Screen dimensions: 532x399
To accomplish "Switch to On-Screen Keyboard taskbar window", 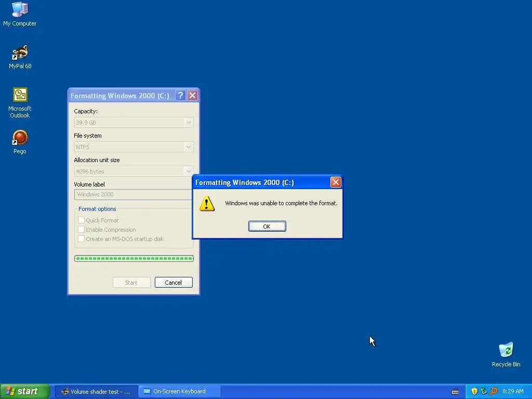I will (180, 392).
